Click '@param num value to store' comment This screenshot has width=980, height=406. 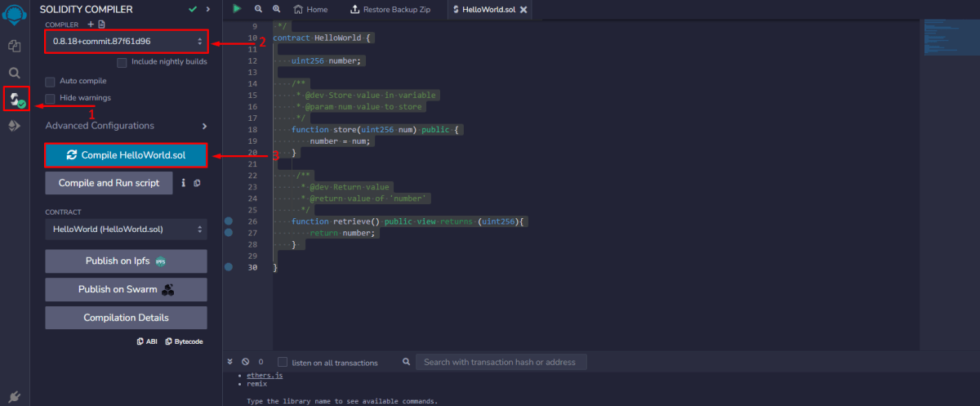tap(364, 107)
